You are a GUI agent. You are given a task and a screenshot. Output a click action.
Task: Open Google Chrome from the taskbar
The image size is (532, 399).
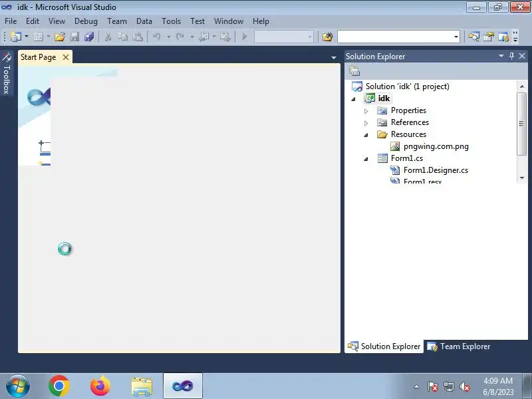click(x=59, y=386)
